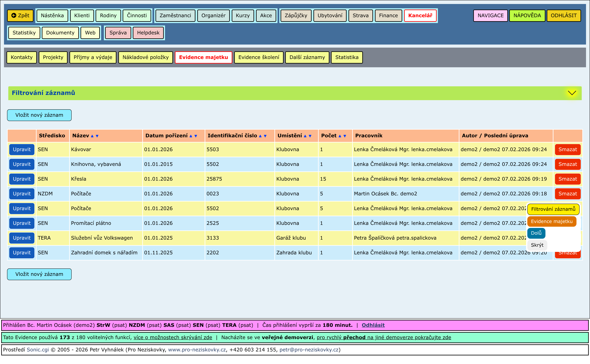This screenshot has height=364, width=590.
Task: Open Filtrování záznamů from floating menu
Action: (x=553, y=209)
